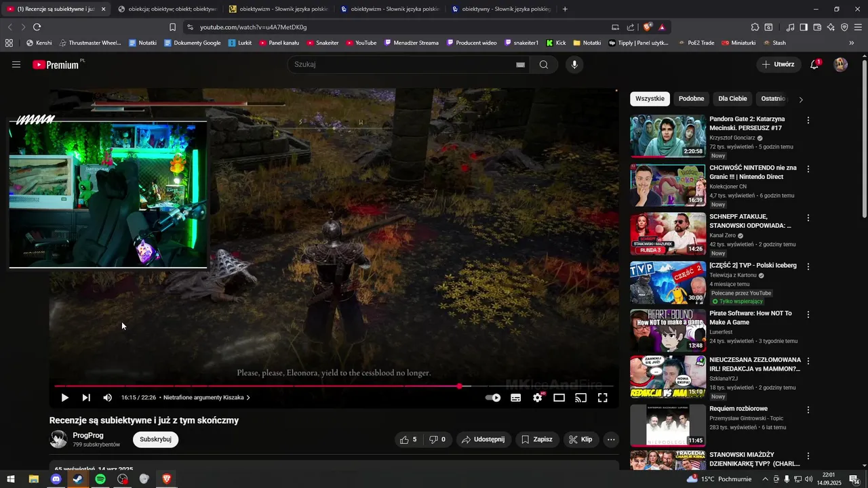The width and height of the screenshot is (868, 488).
Task: Select Dla Ciebie filter chip
Action: coord(732,99)
